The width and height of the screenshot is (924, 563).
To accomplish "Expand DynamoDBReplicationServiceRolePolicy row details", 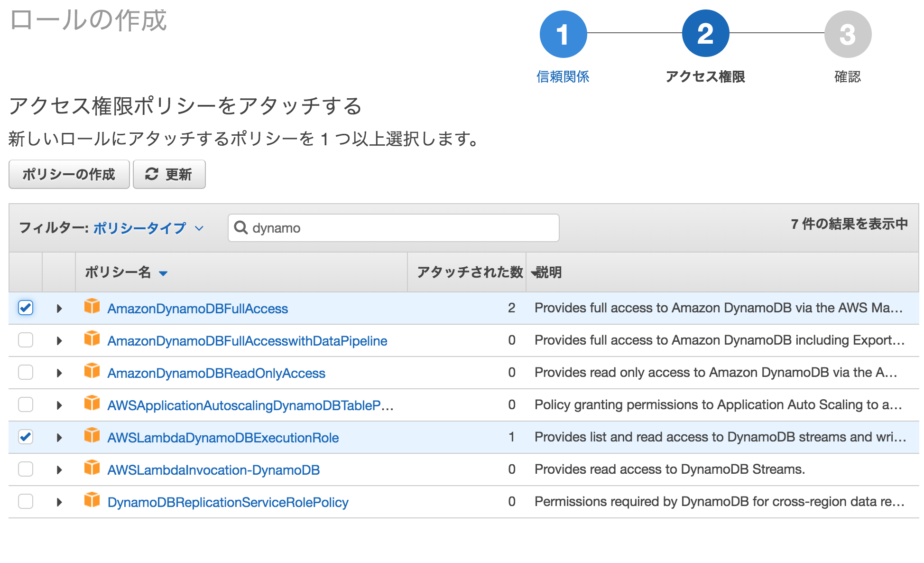I will (x=59, y=502).
